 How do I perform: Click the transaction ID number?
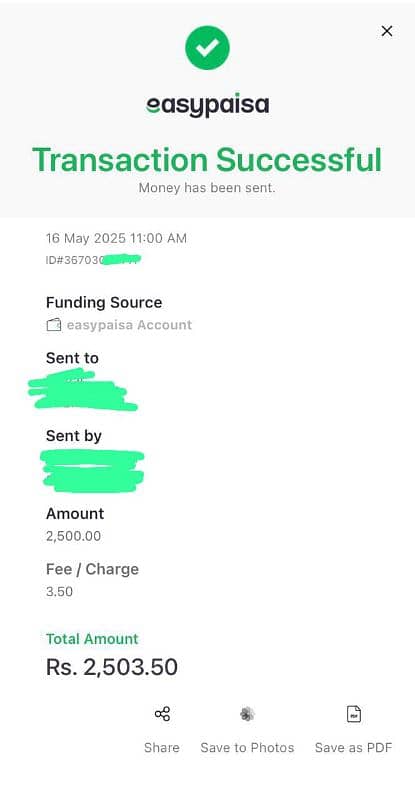pos(93,260)
